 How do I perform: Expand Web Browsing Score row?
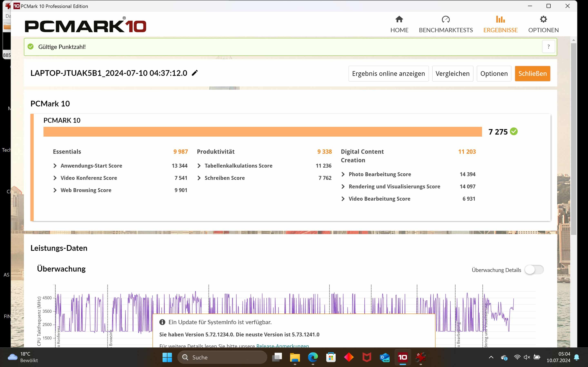click(x=55, y=190)
